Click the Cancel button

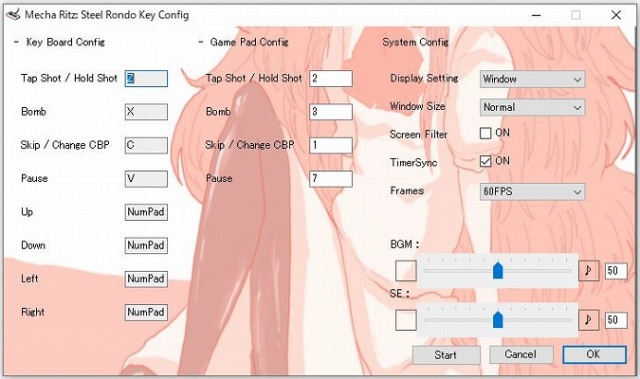[x=521, y=355]
